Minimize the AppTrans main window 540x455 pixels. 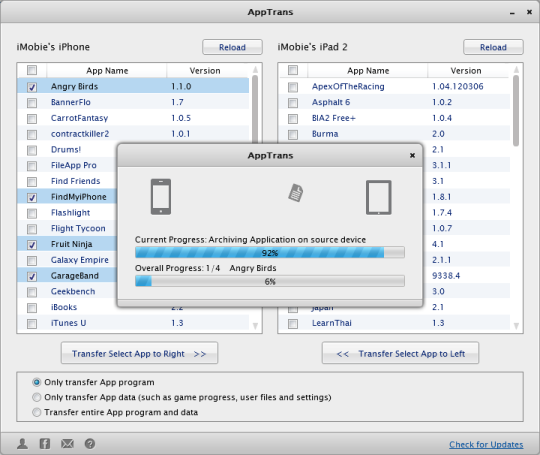click(512, 13)
